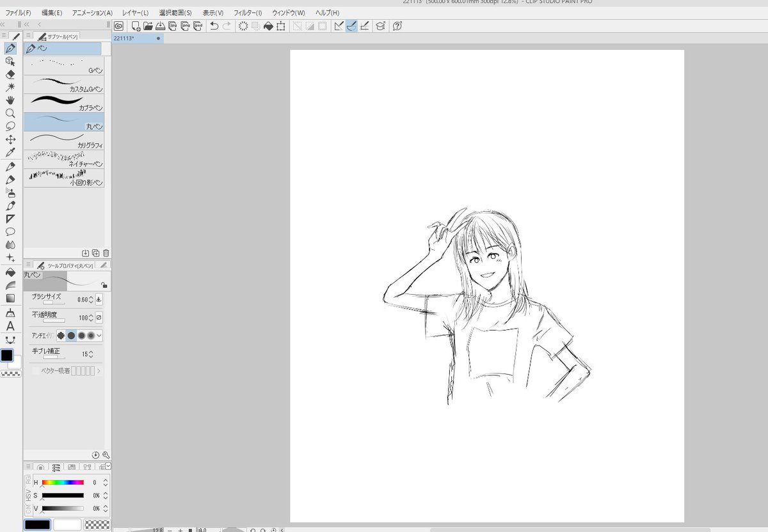The height and width of the screenshot is (532, 768).
Task: Select the Move Layer tool
Action: 10,139
